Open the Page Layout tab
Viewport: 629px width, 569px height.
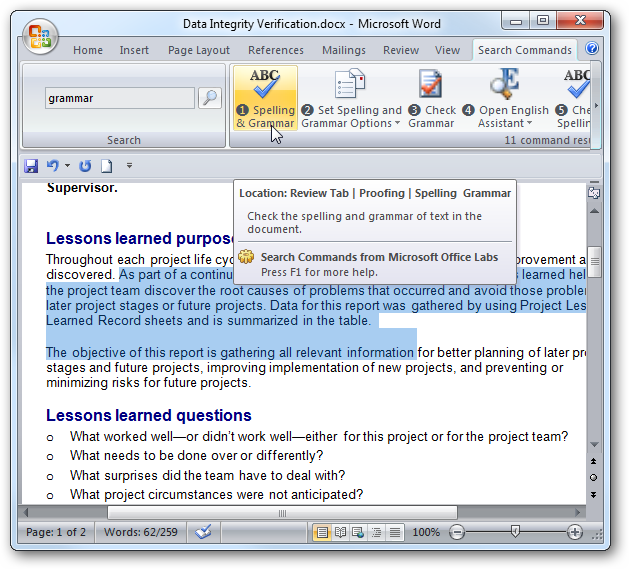click(x=199, y=50)
